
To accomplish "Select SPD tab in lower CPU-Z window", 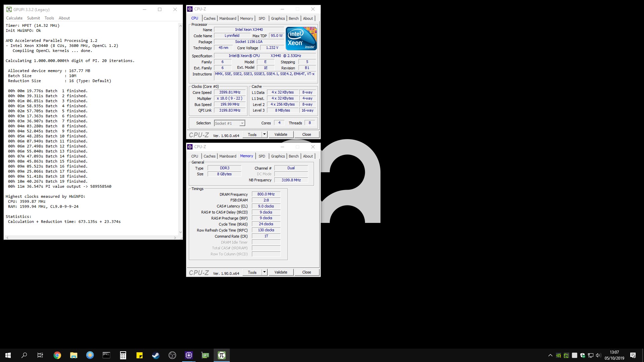I will (262, 156).
